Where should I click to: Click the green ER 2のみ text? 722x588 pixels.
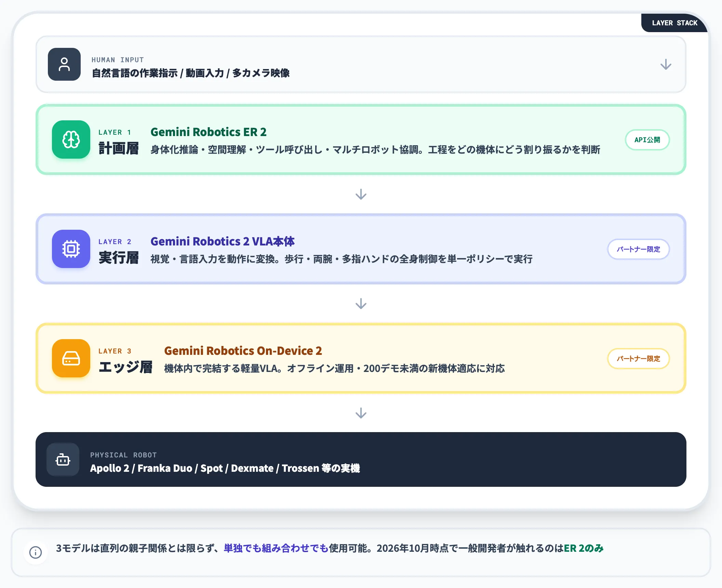(x=584, y=548)
